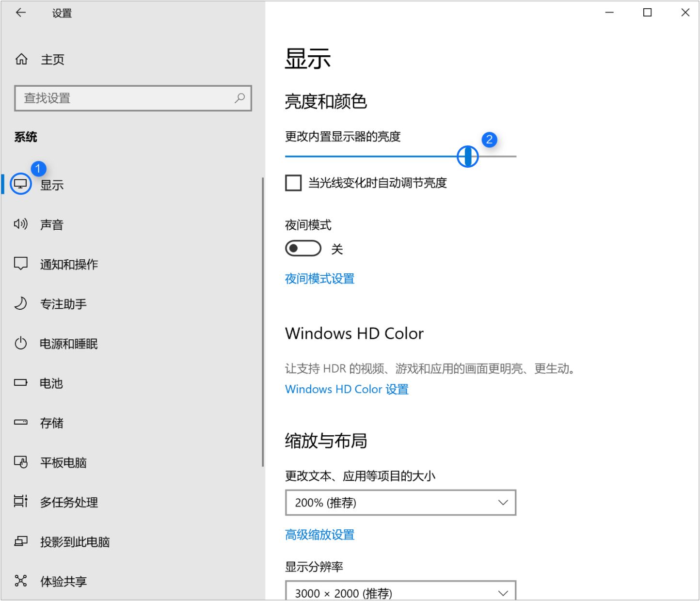Click the battery icon for 电池
Viewport: 700px width, 601px height.
point(21,383)
